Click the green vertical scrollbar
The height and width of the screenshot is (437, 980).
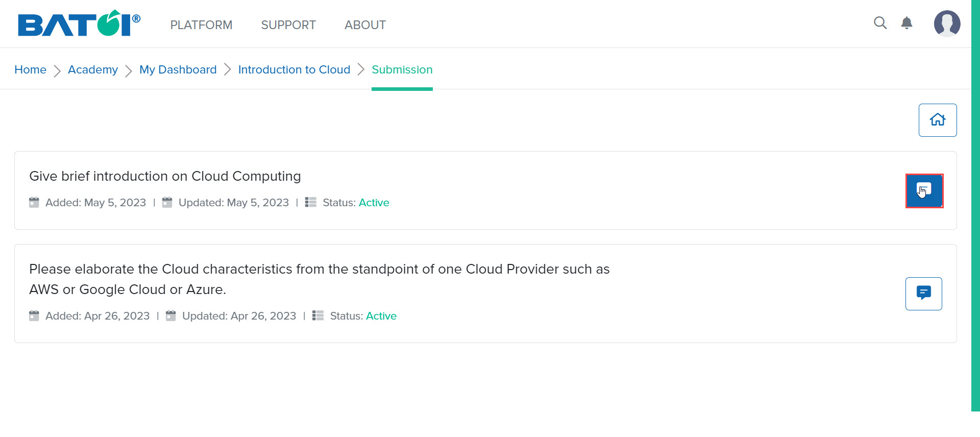click(975, 205)
